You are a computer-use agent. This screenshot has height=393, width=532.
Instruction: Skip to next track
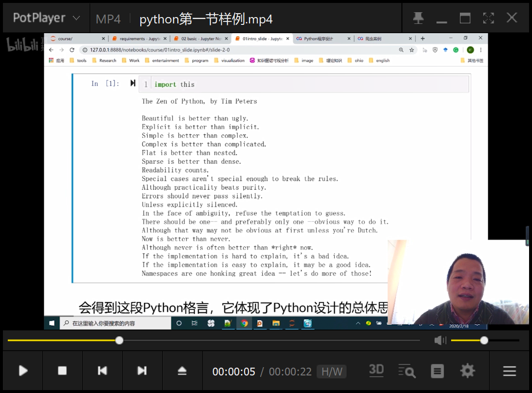[142, 371]
